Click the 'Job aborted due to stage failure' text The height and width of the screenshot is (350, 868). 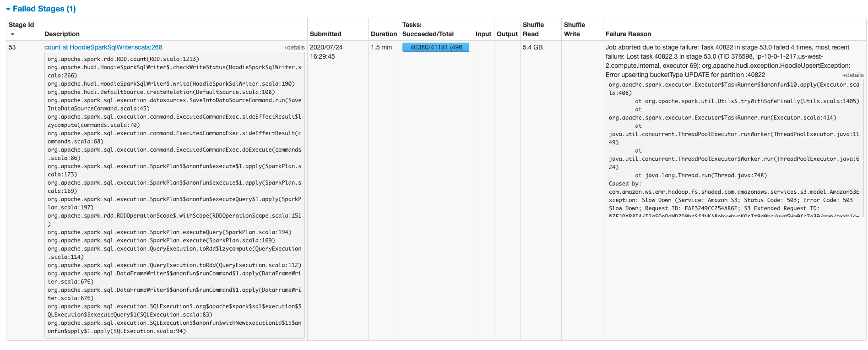click(652, 47)
